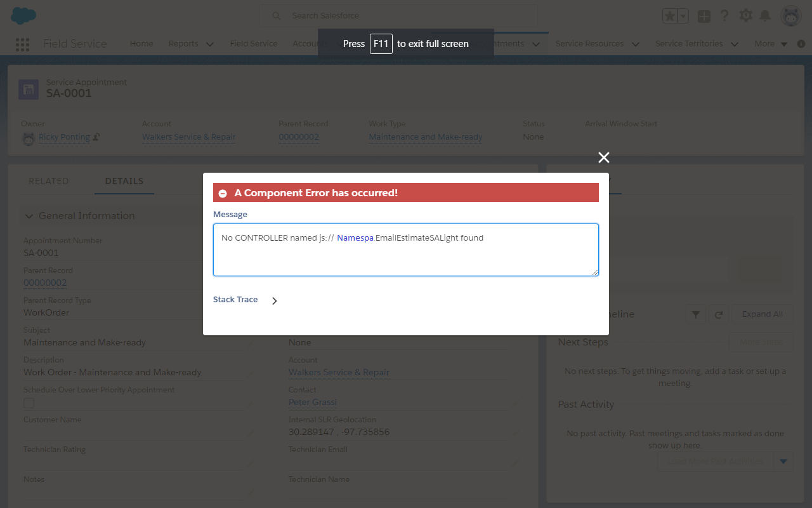Viewport: 812px width, 508px height.
Task: Click the error Message text area
Action: click(406, 250)
